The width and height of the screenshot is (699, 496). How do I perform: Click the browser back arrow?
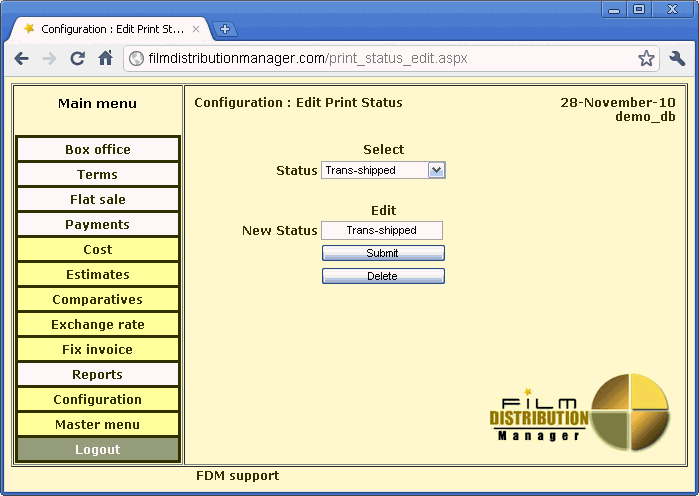coord(22,59)
